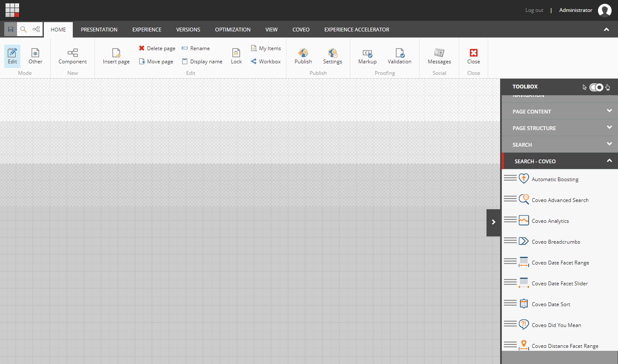Screen dimensions: 618x364
Task: Select the Coveo Analytics component icon
Action: click(x=524, y=220)
